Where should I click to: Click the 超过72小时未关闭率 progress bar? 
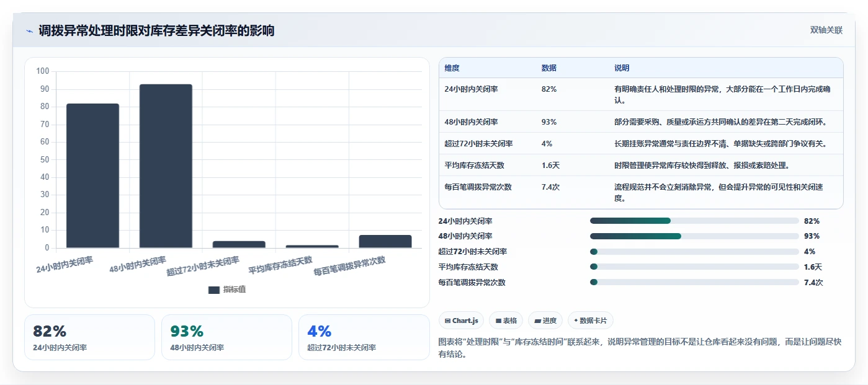[694, 252]
